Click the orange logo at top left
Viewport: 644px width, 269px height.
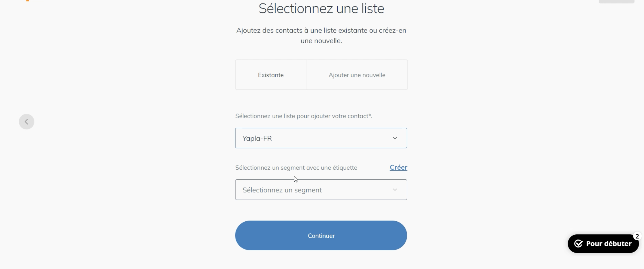(28, 1)
